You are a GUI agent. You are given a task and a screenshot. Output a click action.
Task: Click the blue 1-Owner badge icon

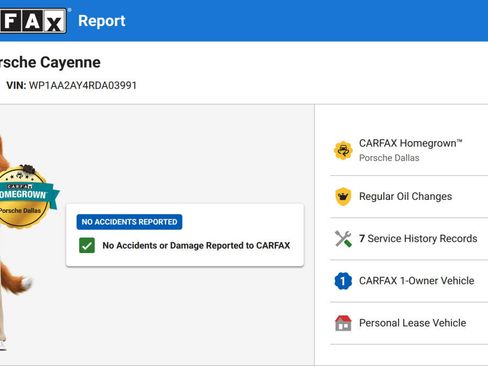(343, 281)
